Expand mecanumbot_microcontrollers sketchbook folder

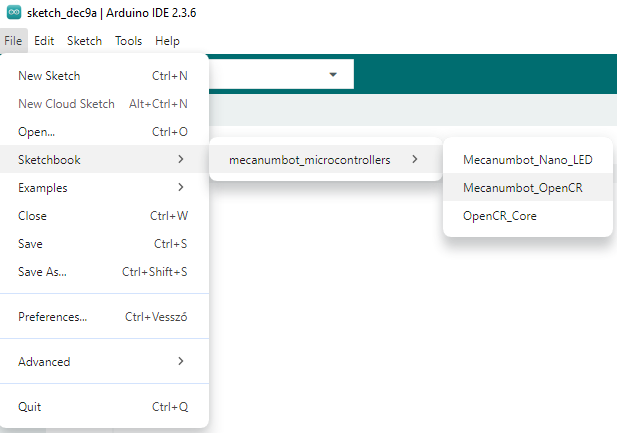(326, 159)
